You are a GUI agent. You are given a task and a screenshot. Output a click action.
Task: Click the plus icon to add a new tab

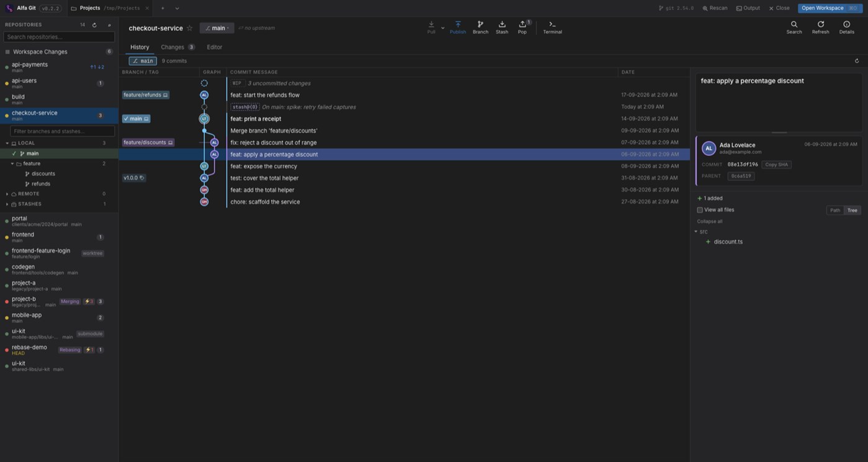click(163, 8)
